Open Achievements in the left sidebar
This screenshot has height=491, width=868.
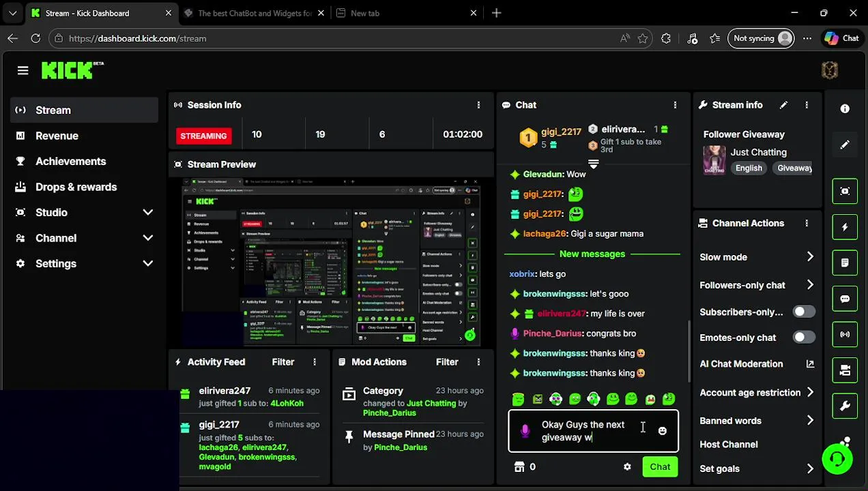click(x=85, y=161)
